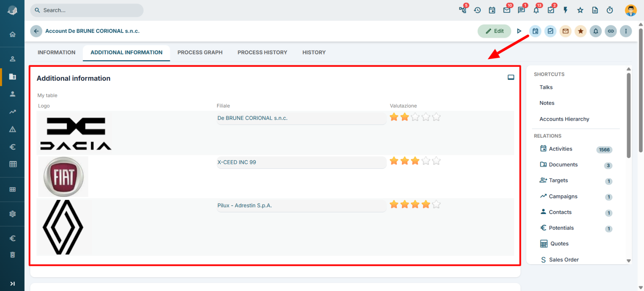The width and height of the screenshot is (644, 291).
Task: Open De BRUNE CORIONAL s.n.c. filiale link
Action: 252,118
